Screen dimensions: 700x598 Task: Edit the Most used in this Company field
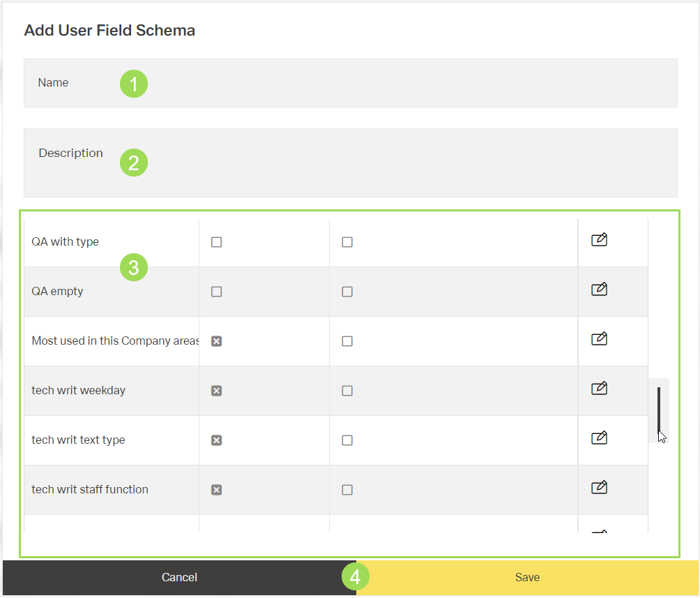pos(599,339)
